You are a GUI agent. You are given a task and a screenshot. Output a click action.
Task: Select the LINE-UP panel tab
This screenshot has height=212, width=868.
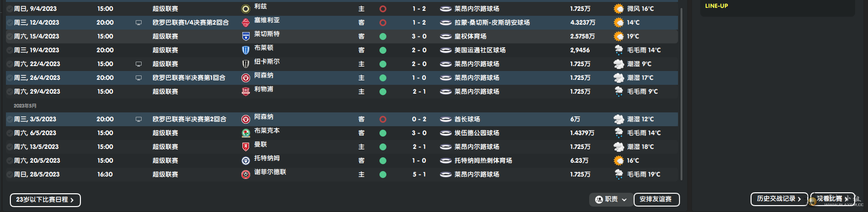717,6
